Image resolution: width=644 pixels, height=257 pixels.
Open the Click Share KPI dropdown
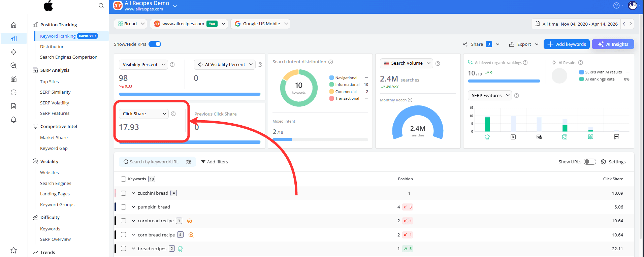[143, 114]
